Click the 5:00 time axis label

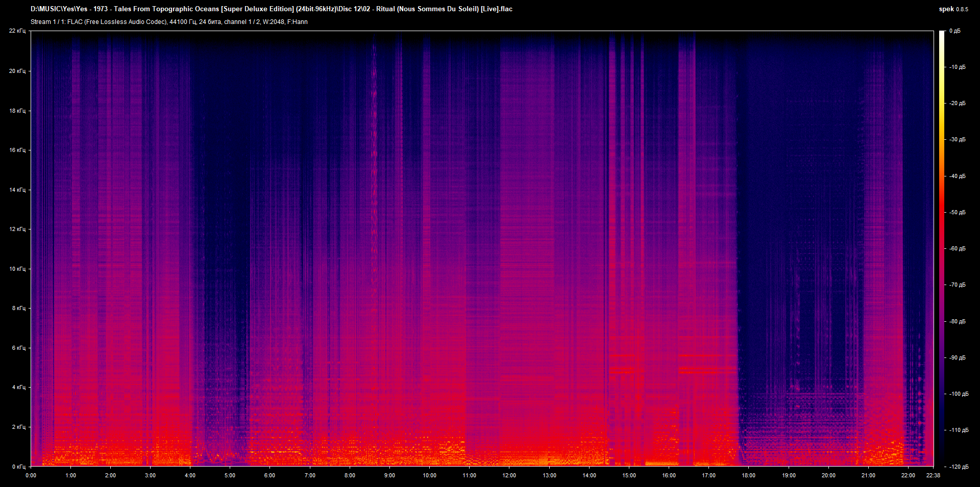point(230,475)
